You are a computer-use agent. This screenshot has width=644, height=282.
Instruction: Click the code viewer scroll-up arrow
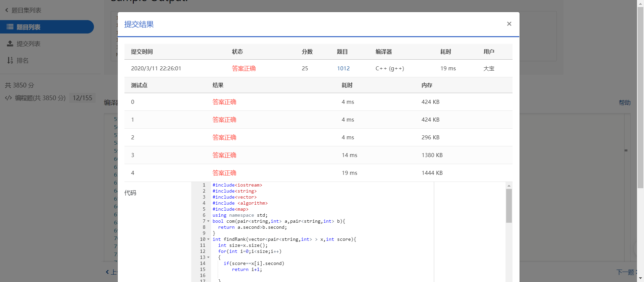pyautogui.click(x=509, y=186)
